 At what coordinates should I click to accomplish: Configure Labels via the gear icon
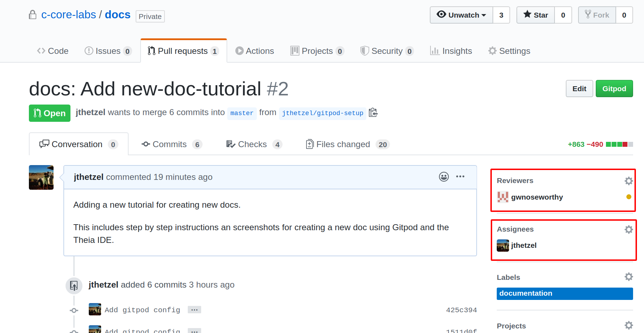tap(628, 277)
